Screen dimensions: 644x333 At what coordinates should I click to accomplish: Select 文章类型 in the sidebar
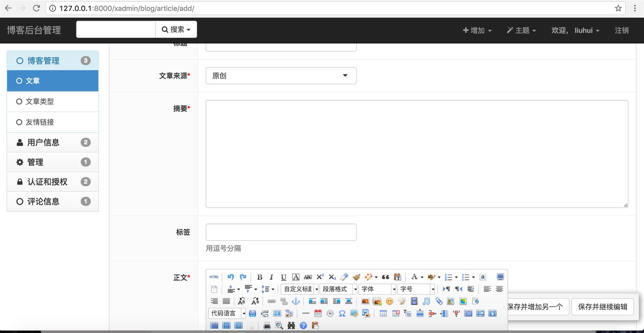pyautogui.click(x=40, y=102)
